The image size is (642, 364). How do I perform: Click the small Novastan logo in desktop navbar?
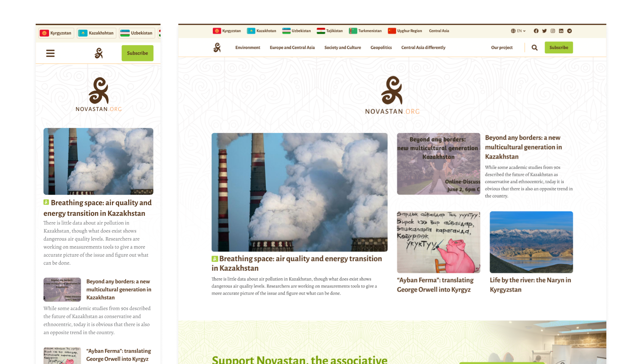click(217, 48)
